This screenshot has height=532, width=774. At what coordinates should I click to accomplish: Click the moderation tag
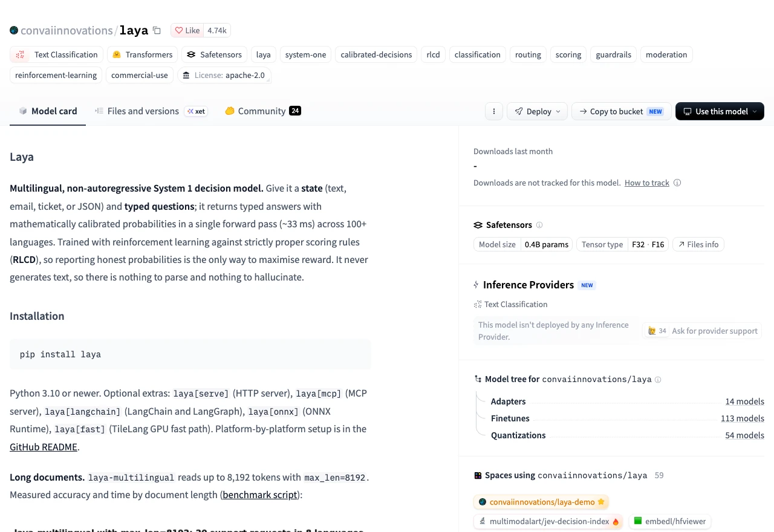tap(666, 54)
